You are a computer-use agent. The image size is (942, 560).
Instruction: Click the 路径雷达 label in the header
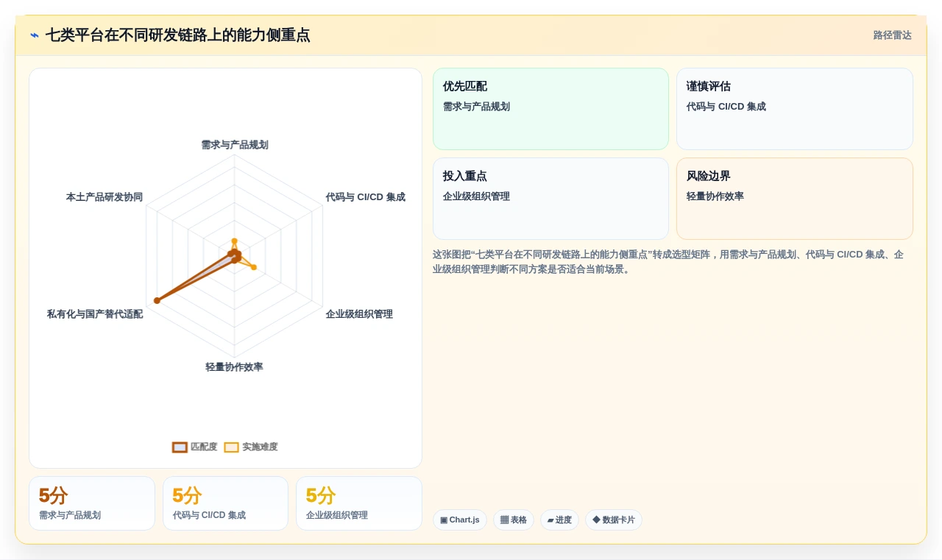point(892,35)
